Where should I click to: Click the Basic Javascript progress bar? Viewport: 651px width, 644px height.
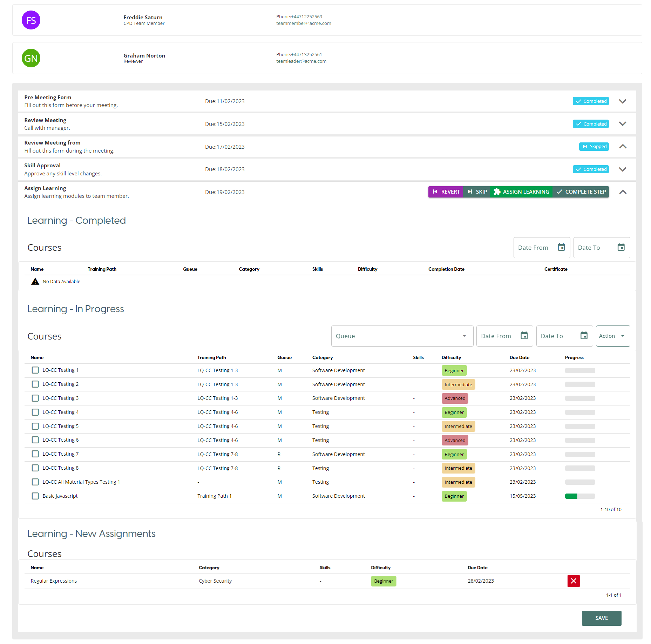tap(580, 496)
